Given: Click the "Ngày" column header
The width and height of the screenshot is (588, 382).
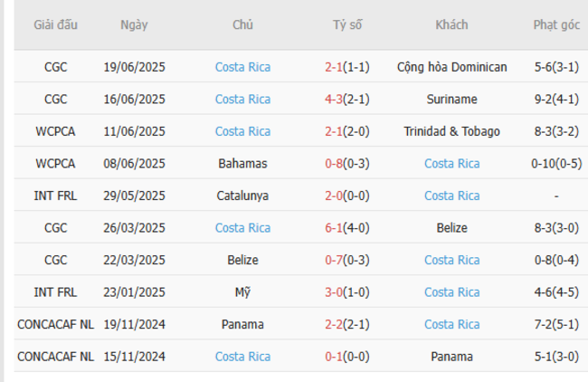Looking at the screenshot, I should 135,25.
